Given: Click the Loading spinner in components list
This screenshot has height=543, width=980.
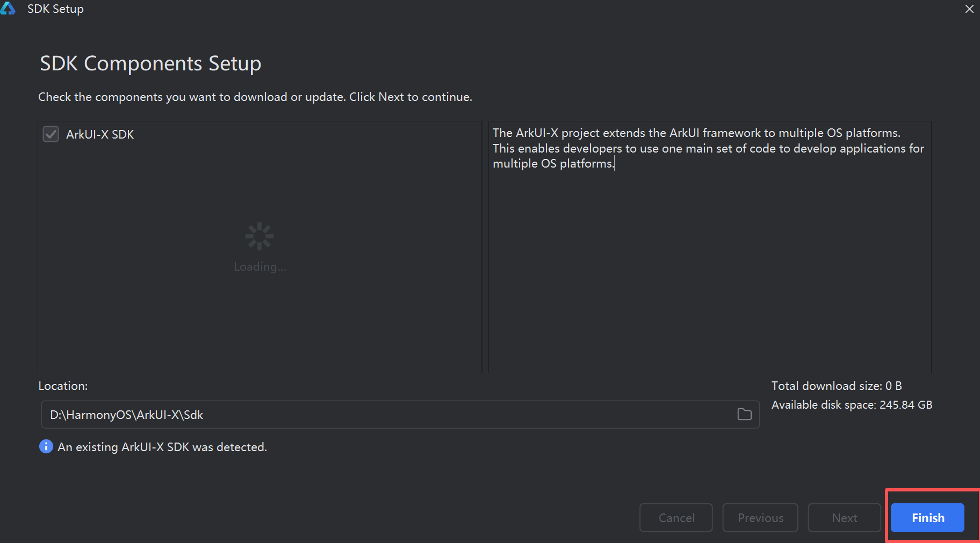Looking at the screenshot, I should click(260, 236).
